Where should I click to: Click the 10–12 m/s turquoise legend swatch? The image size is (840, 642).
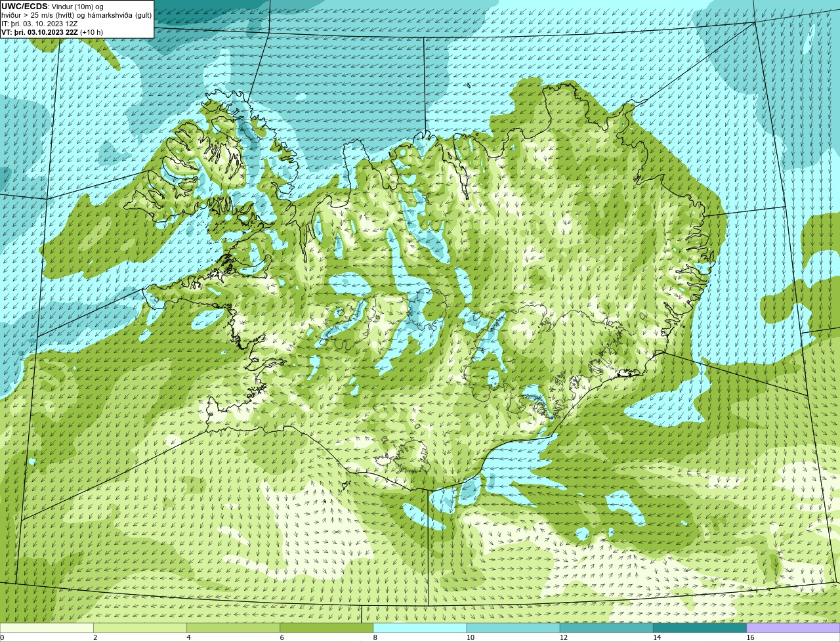[513, 628]
